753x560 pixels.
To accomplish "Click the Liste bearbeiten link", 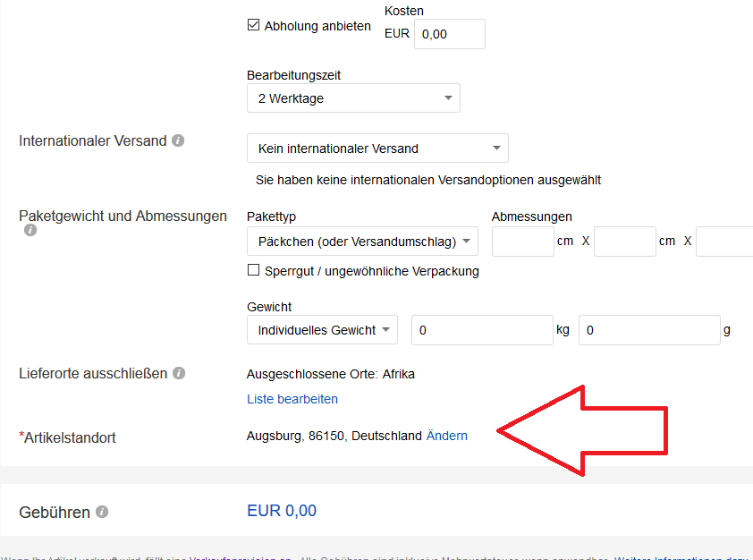I will pos(292,398).
